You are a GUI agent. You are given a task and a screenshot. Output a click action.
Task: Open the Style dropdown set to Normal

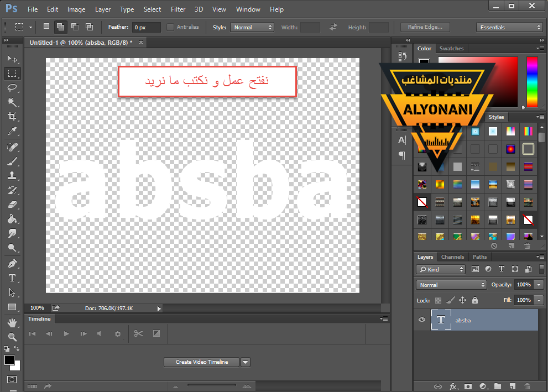(252, 27)
